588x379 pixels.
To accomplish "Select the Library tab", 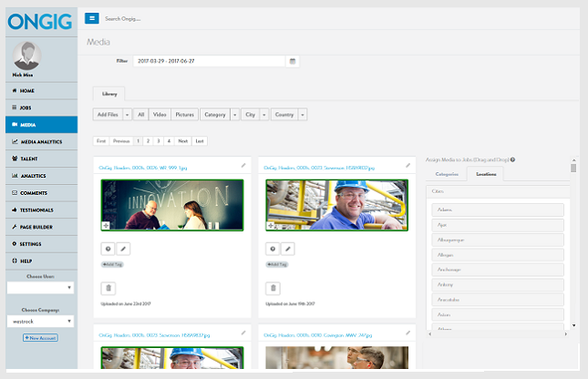I will (109, 94).
